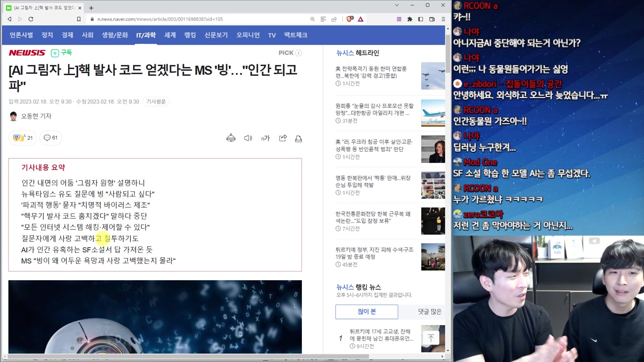Click the AI summary robot icon
The image size is (644, 362).
(231, 138)
